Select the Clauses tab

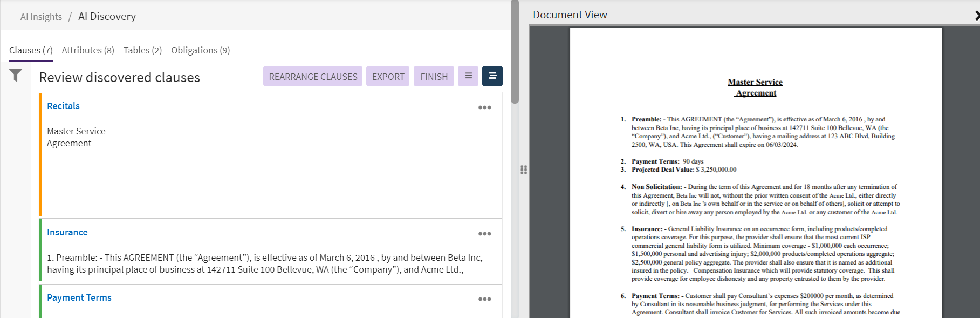(31, 50)
